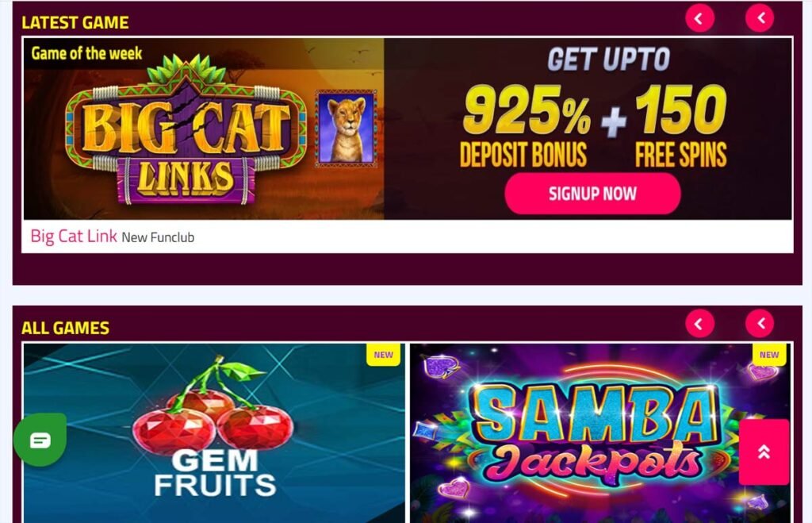Image resolution: width=812 pixels, height=523 pixels.
Task: Click the NEW badge on Gem Fruits
Action: (383, 355)
